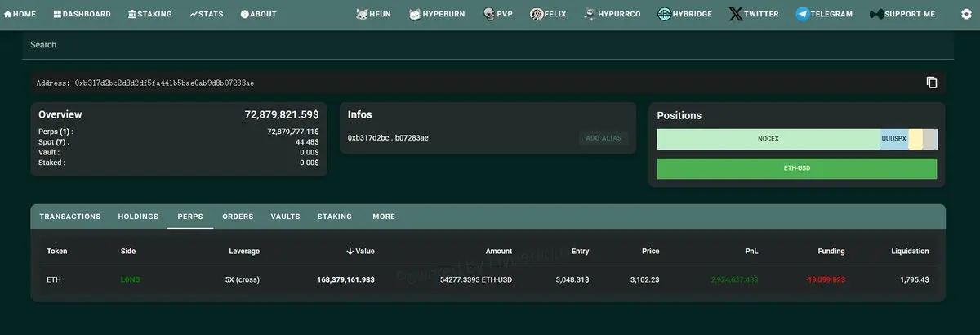Click the Add Alias button

[604, 138]
